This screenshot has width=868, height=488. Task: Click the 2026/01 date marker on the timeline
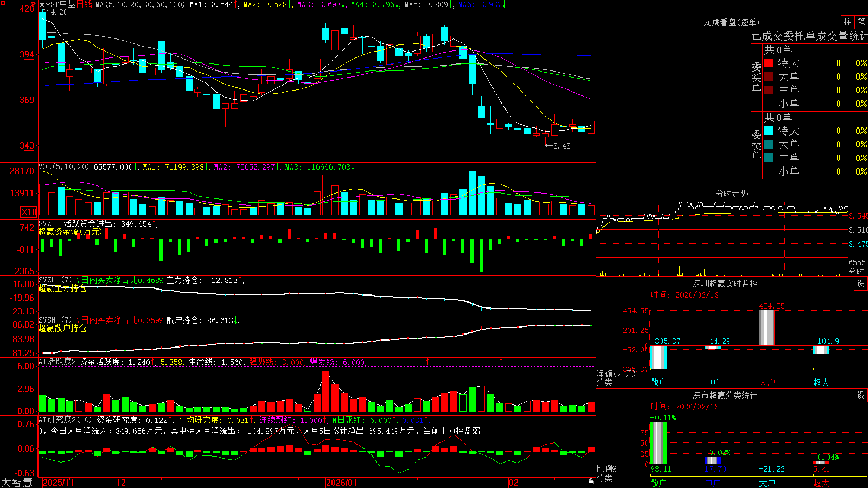point(341,483)
